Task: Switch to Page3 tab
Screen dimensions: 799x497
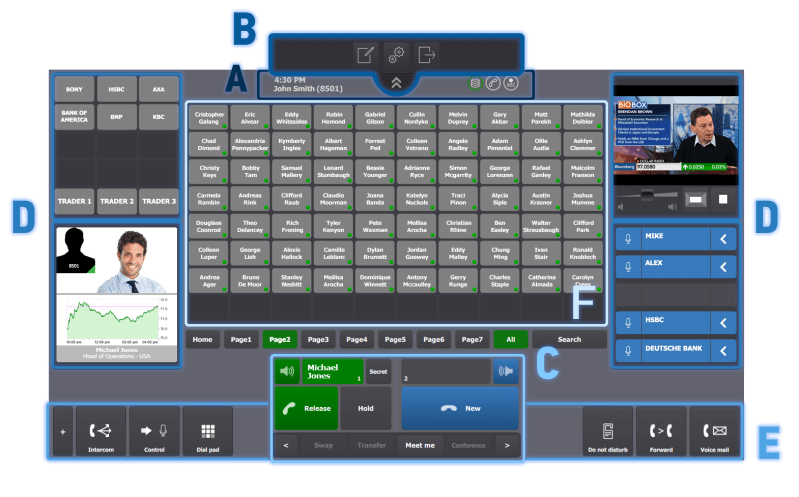Action: pos(318,339)
